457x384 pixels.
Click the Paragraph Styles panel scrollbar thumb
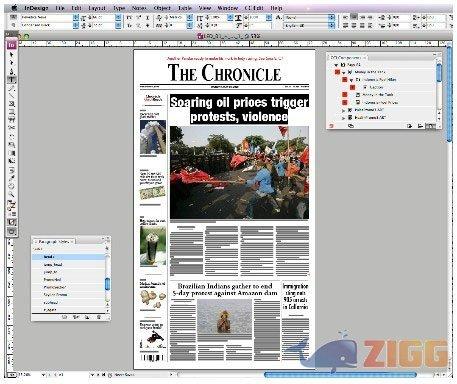[107, 284]
